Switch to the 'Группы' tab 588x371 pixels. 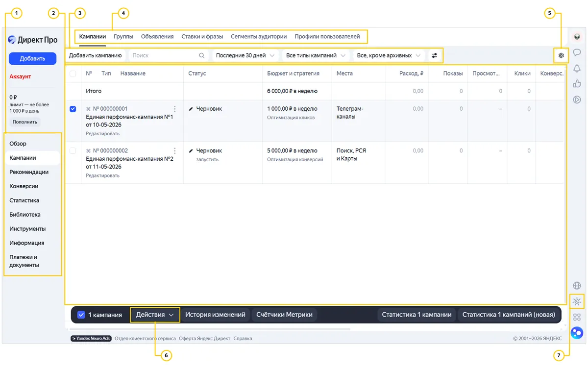123,36
